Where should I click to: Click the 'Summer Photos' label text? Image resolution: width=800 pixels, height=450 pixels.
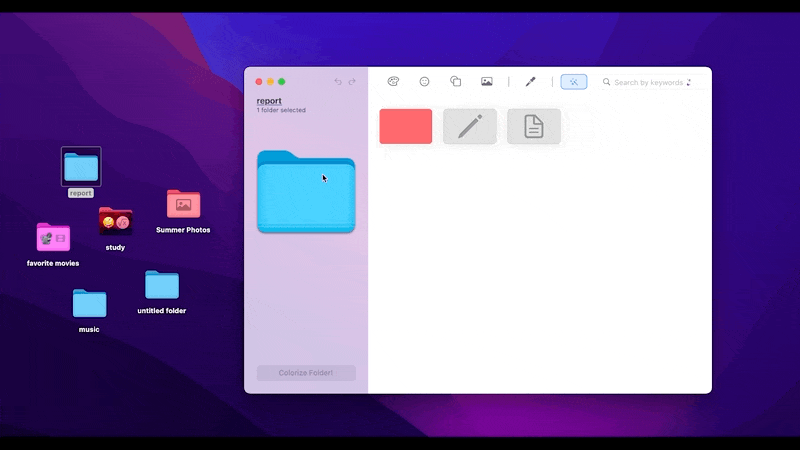(x=183, y=230)
